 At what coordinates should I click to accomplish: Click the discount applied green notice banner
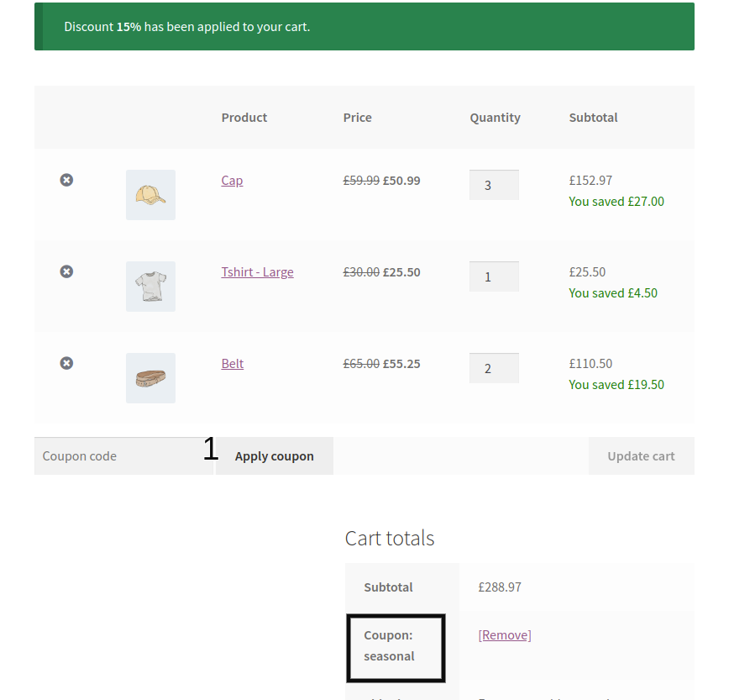[364, 27]
